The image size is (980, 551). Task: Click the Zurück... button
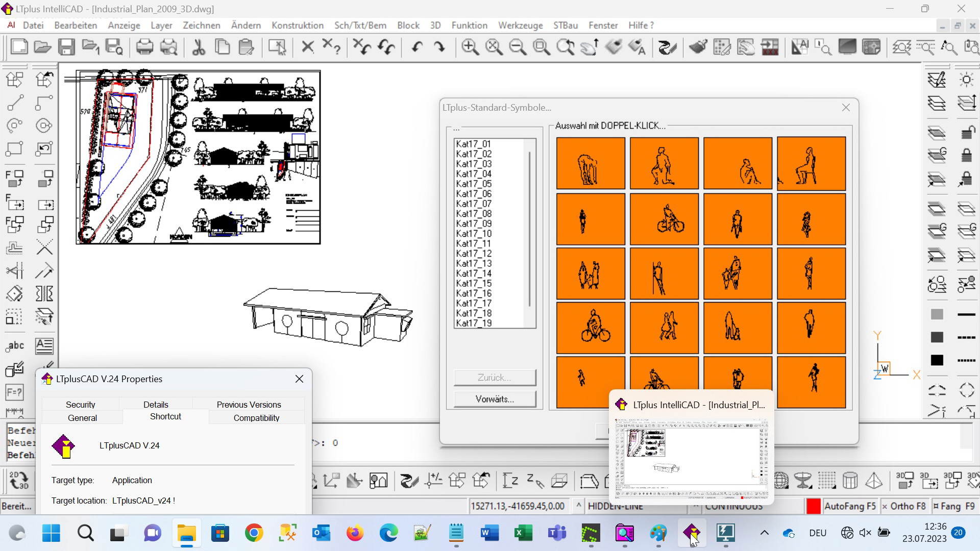[495, 378]
